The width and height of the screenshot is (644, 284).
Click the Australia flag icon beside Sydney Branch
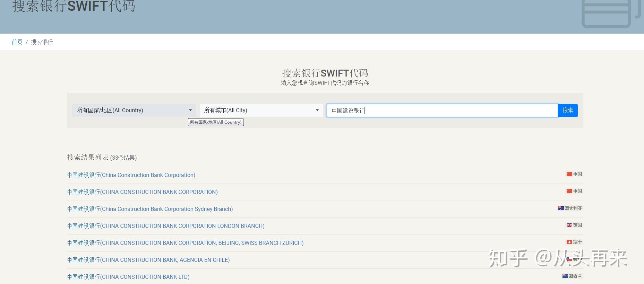561,208
